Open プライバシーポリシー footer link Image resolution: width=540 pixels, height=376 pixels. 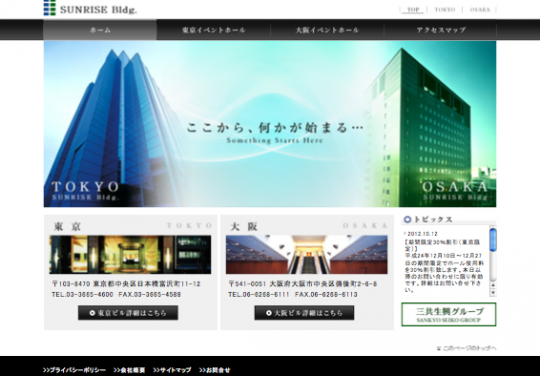pos(74,370)
